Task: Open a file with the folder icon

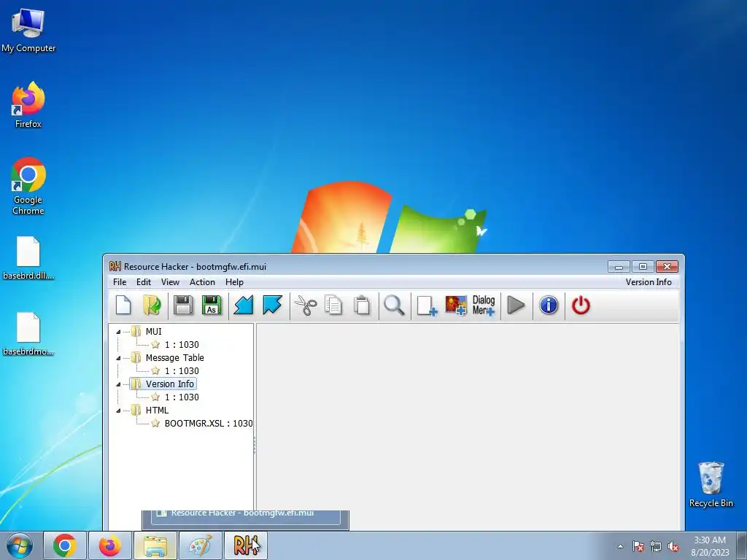Action: pos(152,306)
